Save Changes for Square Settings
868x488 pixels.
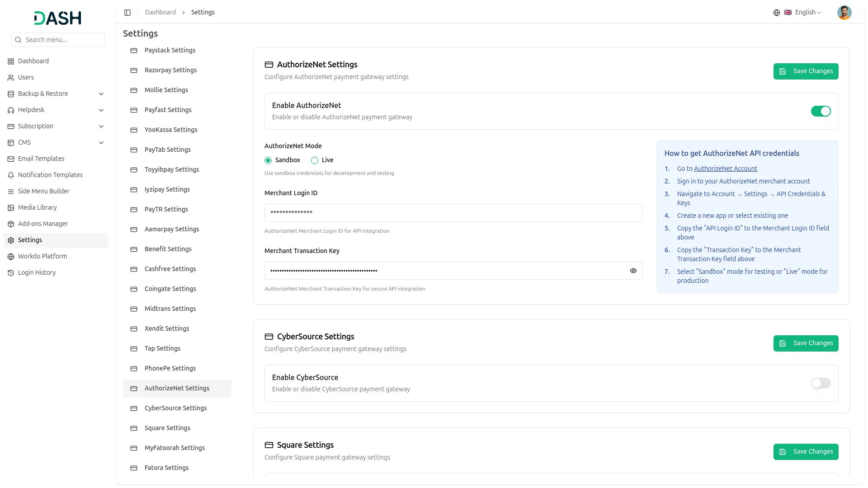(806, 452)
